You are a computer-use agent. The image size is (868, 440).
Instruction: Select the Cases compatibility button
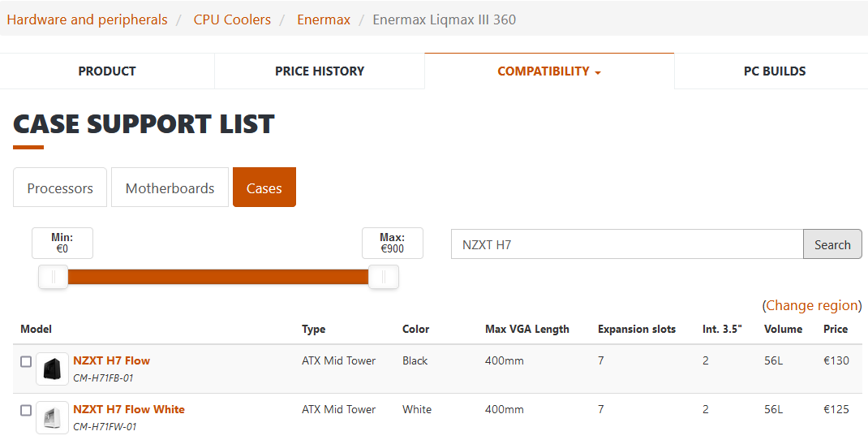(x=264, y=188)
